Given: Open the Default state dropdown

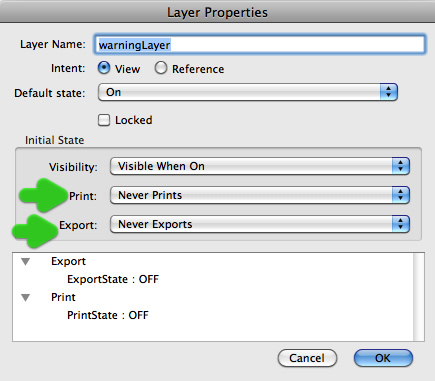Looking at the screenshot, I should (248, 92).
